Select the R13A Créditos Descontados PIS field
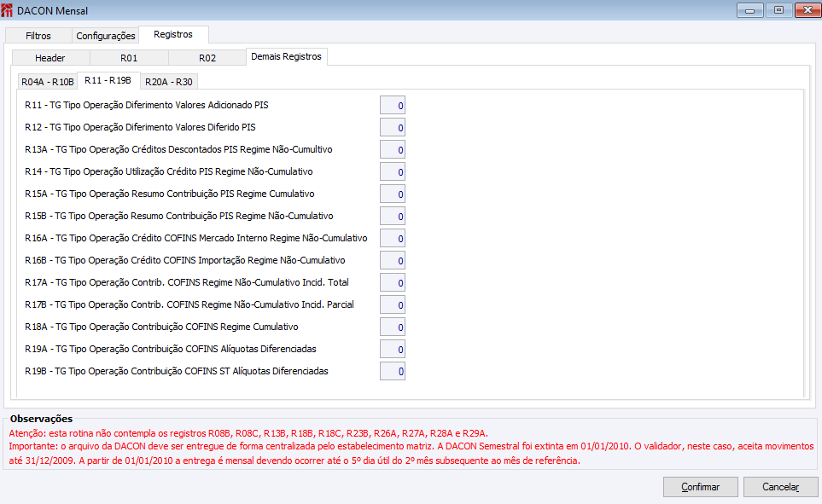 pyautogui.click(x=393, y=150)
